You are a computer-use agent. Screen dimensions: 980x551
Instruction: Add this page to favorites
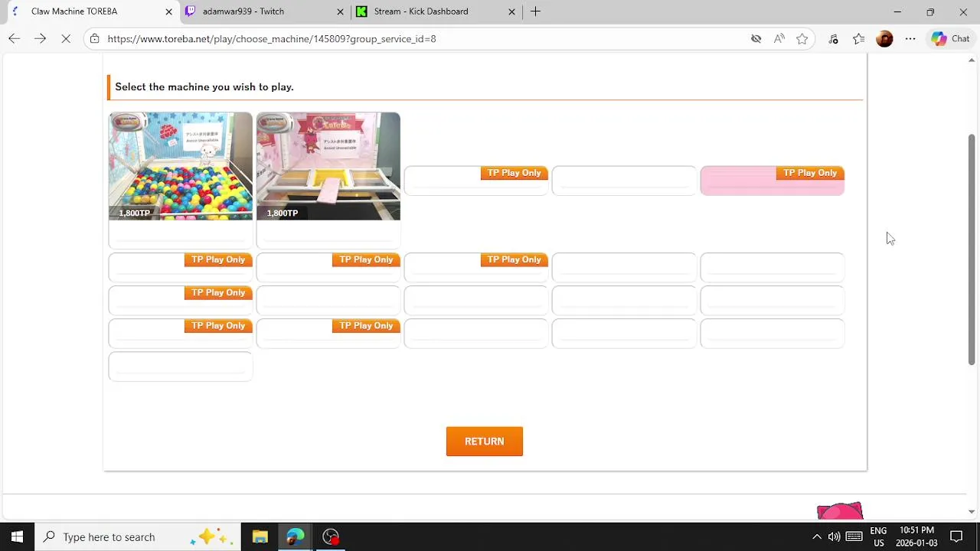(x=802, y=38)
